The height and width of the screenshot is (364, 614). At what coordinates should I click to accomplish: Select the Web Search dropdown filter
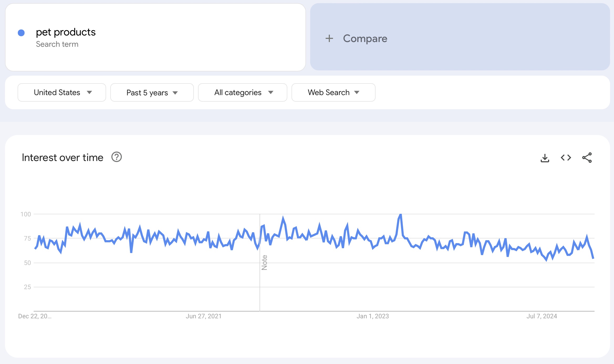click(333, 92)
